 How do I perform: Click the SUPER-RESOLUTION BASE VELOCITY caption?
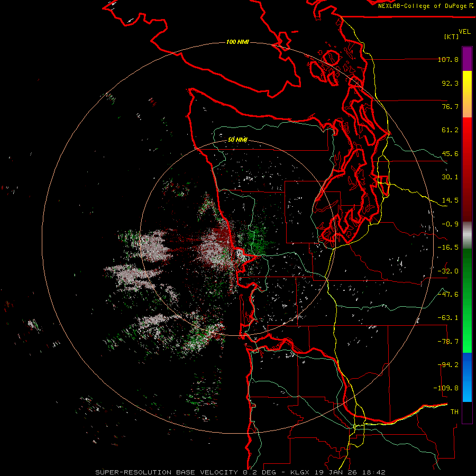(167, 472)
